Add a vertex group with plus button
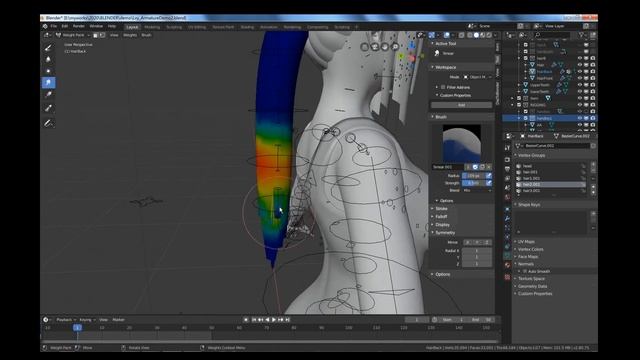 [593, 164]
